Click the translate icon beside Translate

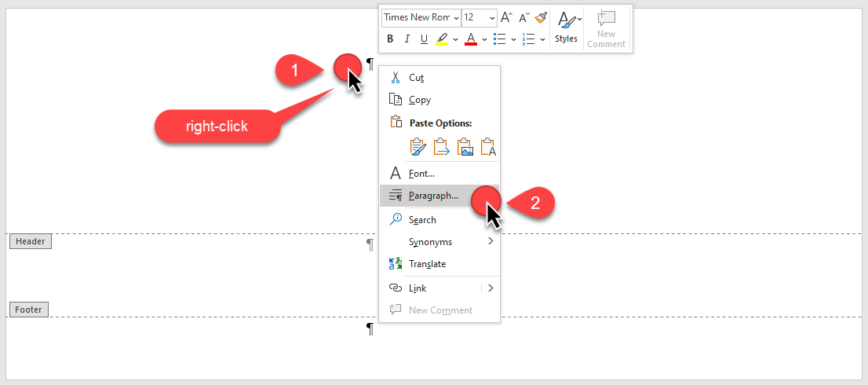pos(396,264)
